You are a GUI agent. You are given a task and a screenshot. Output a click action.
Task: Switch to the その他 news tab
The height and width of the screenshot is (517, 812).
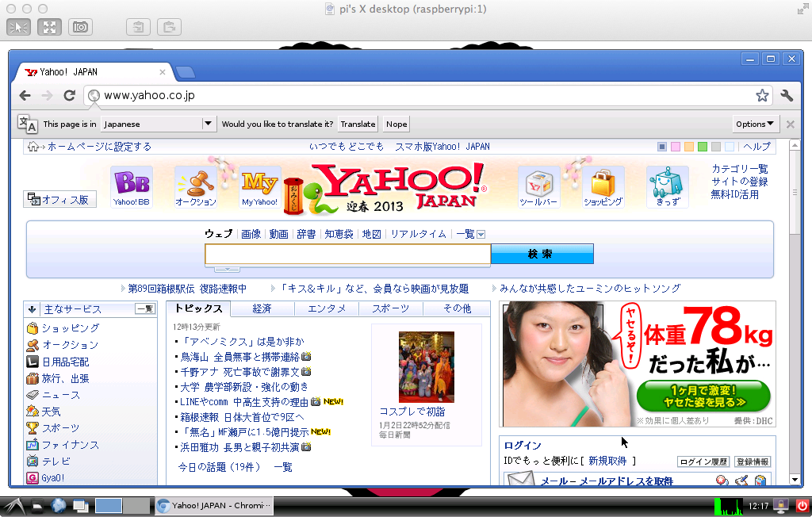pos(457,308)
